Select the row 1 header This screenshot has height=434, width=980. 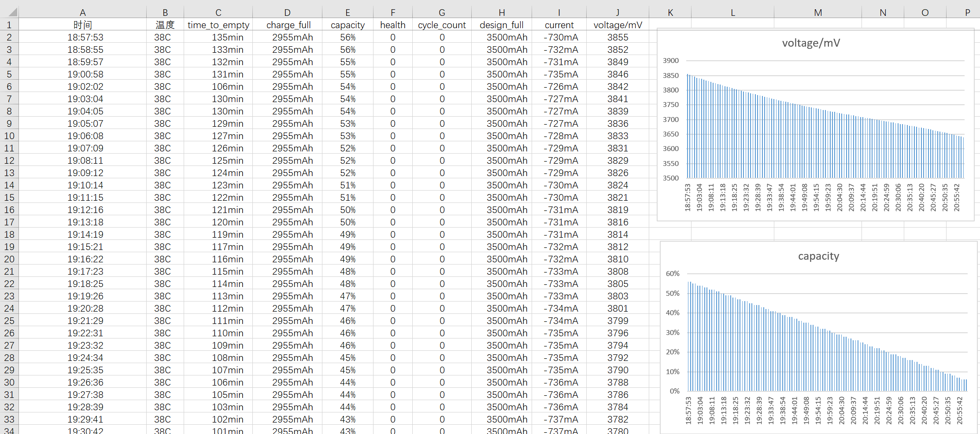(9, 25)
